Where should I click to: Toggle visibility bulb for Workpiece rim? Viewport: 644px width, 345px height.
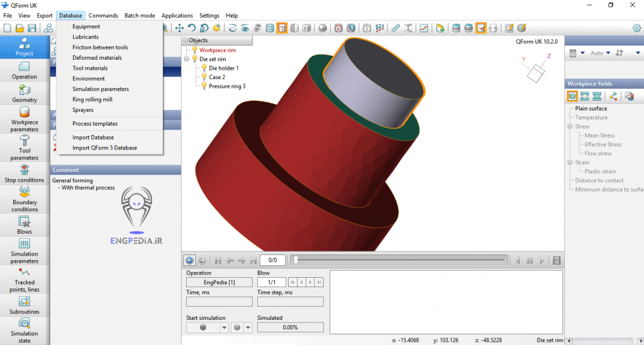coord(194,50)
